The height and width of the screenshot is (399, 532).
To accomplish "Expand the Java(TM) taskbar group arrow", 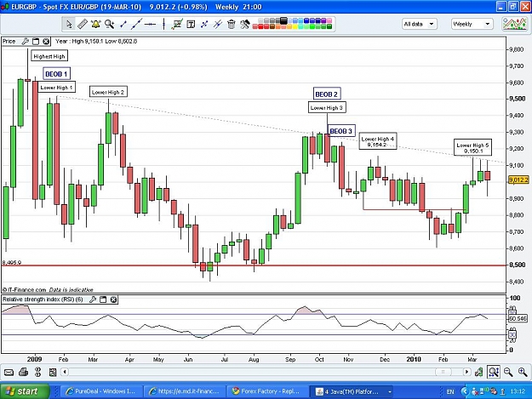I will 390,392.
